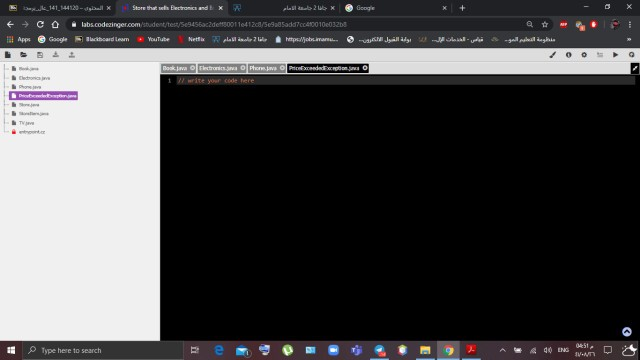This screenshot has height=360, width=640.
Task: Click the address bar URL
Action: coord(214,24)
